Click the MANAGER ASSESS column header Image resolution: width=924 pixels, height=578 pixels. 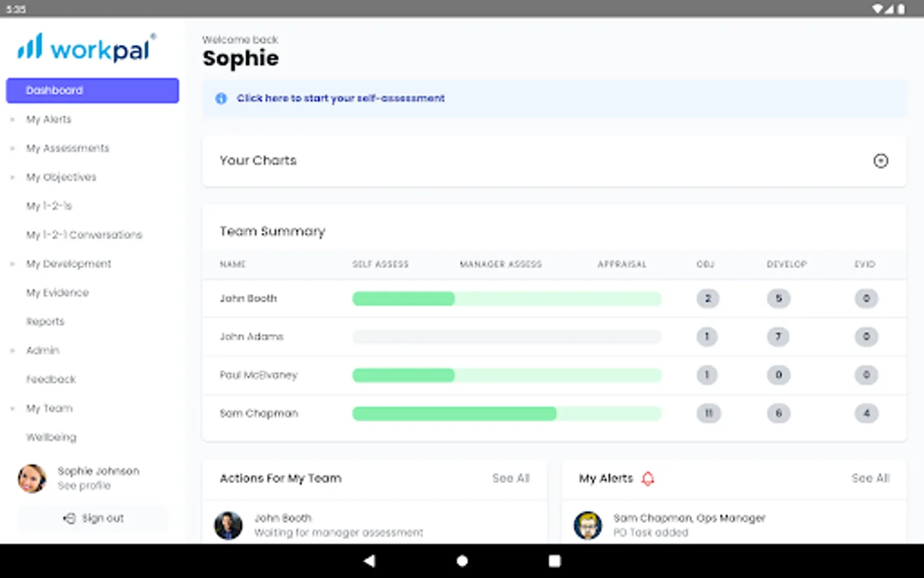501,264
